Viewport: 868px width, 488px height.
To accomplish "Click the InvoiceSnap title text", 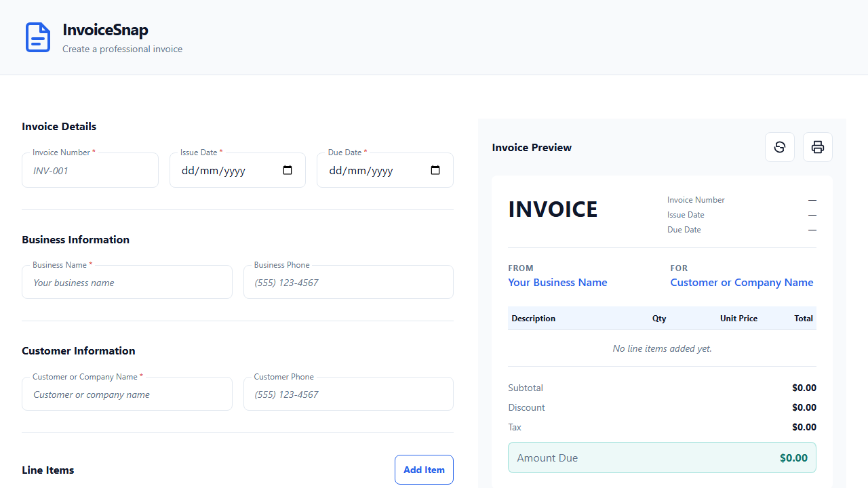I will (x=105, y=30).
